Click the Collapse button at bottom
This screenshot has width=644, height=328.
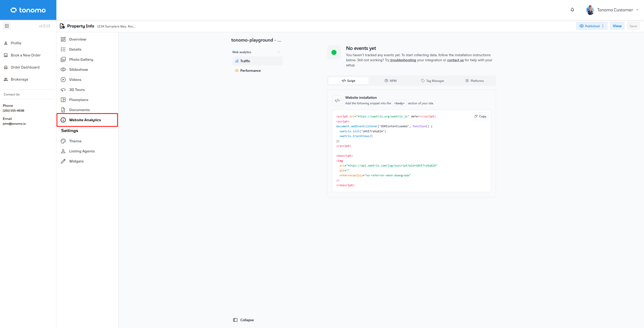coord(243,320)
